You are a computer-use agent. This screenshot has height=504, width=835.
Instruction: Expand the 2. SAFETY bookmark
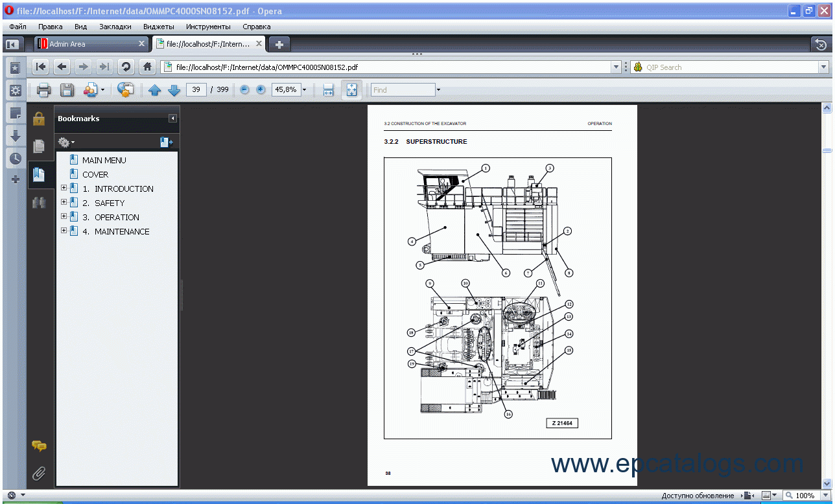point(64,203)
